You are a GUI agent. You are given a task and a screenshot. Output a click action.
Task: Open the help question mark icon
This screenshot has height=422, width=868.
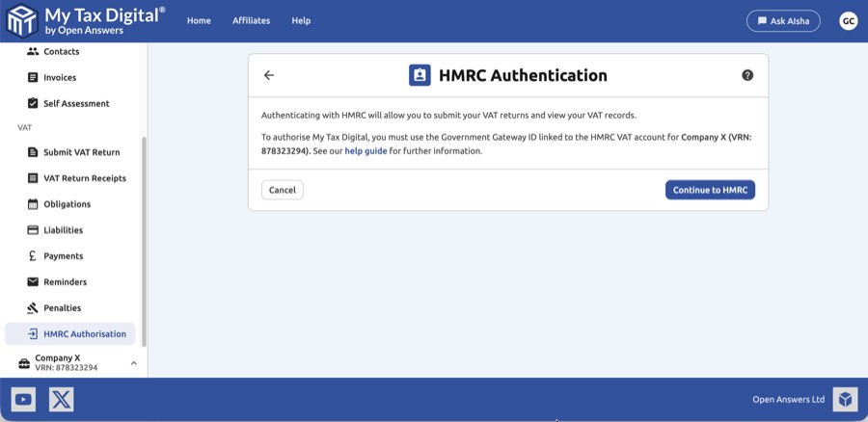click(x=747, y=75)
